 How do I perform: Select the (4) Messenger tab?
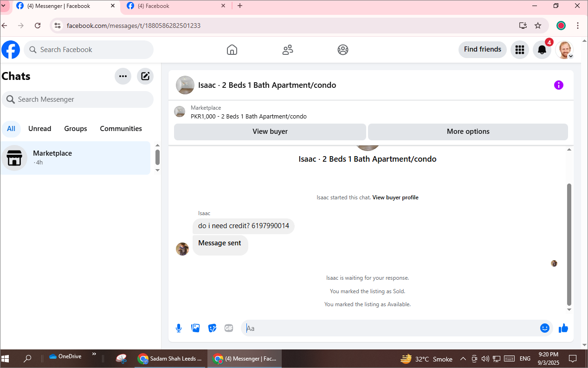[65, 6]
